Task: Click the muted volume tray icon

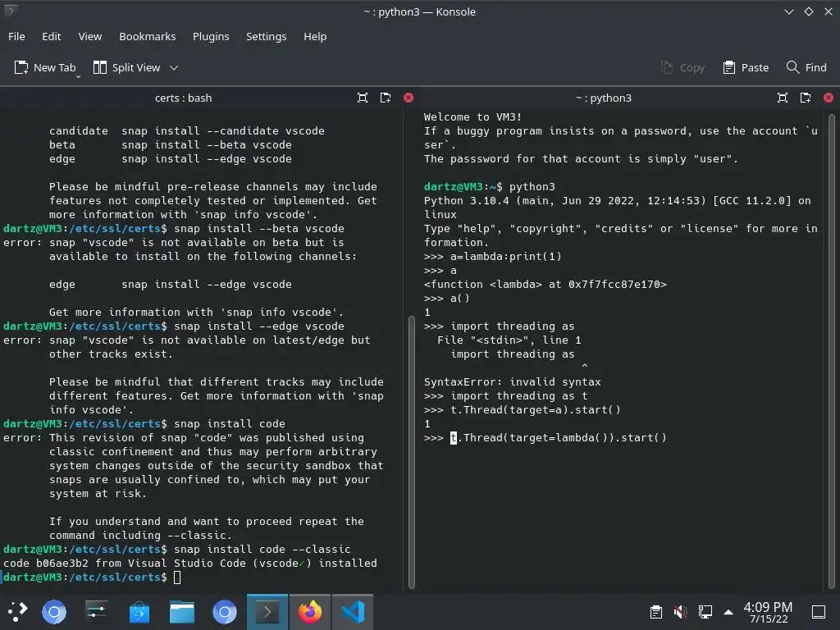Action: click(x=680, y=612)
